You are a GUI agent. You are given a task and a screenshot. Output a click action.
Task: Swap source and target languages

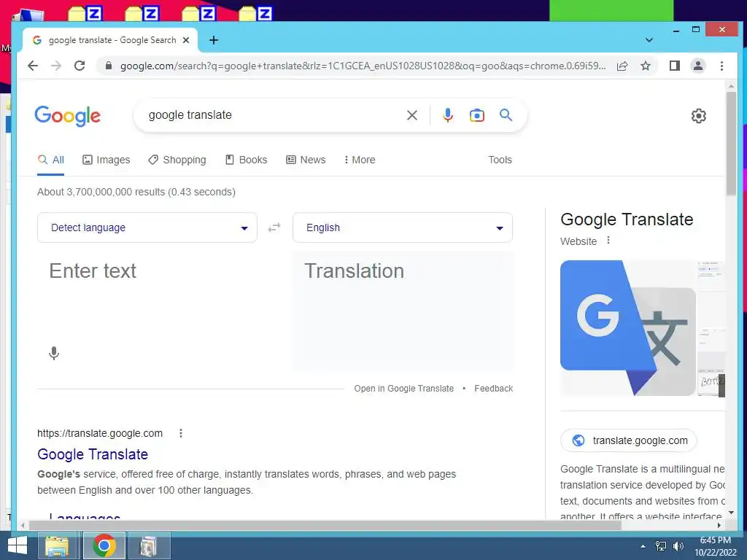(274, 227)
